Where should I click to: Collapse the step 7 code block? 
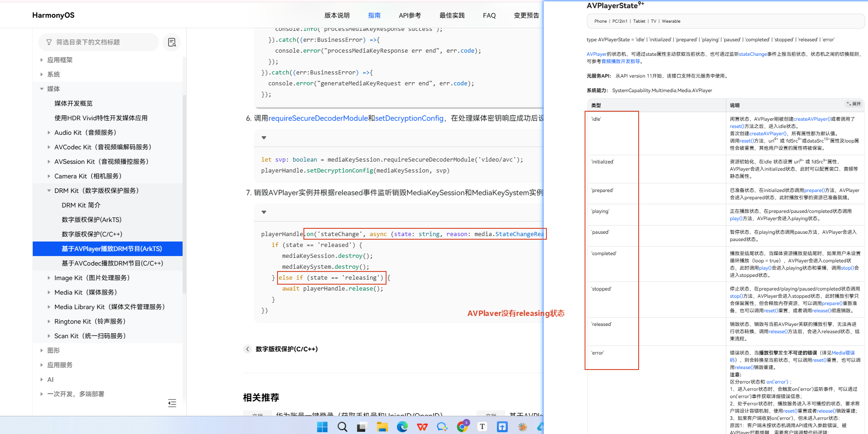coord(264,212)
